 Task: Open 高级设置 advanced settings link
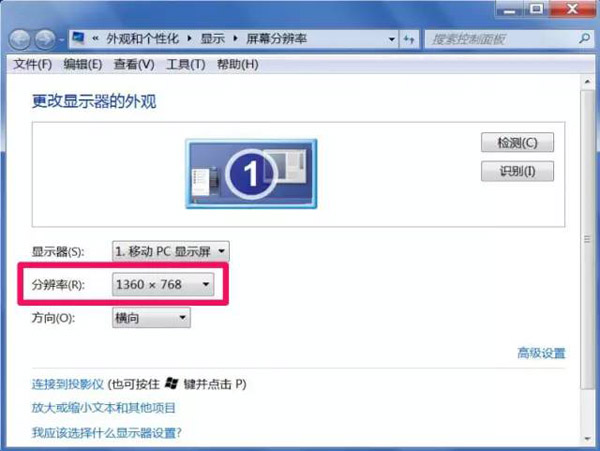click(541, 353)
